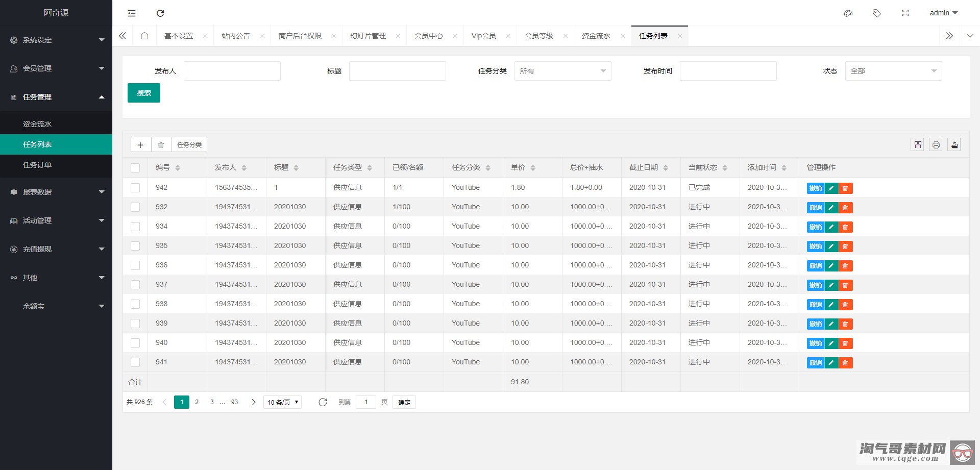This screenshot has width=980, height=470.
Task: Open 任务订单 in the sidebar
Action: click(x=56, y=165)
